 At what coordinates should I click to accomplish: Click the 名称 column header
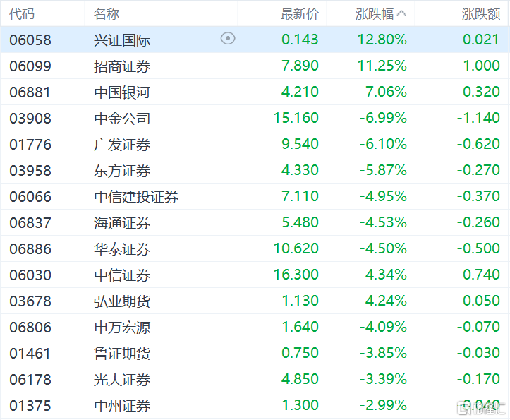tap(107, 14)
